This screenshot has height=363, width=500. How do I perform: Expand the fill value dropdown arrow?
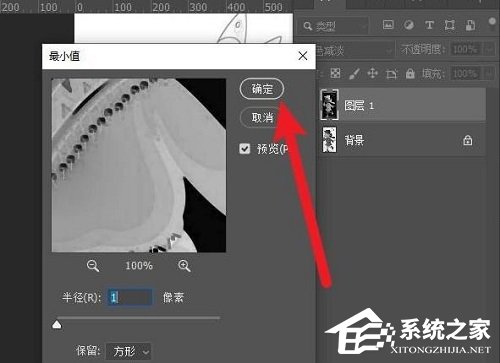pyautogui.click(x=489, y=73)
